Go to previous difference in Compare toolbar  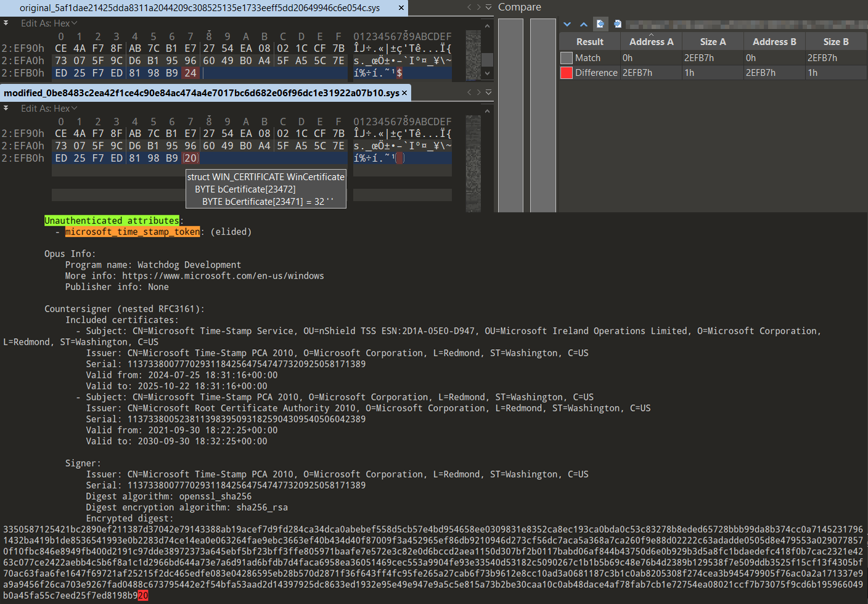[584, 24]
